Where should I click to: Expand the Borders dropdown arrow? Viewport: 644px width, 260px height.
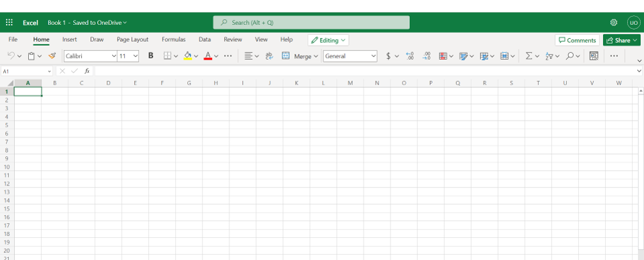pos(176,56)
